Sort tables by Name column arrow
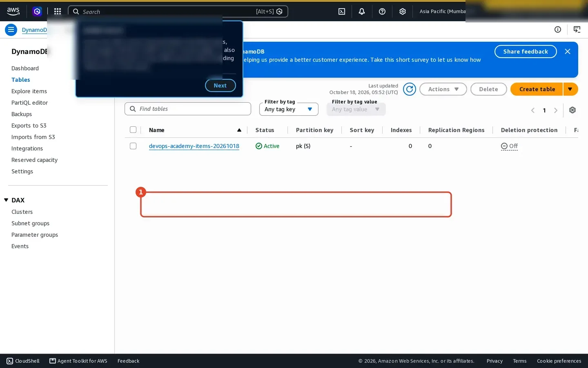The height and width of the screenshot is (368, 588). pos(239,130)
